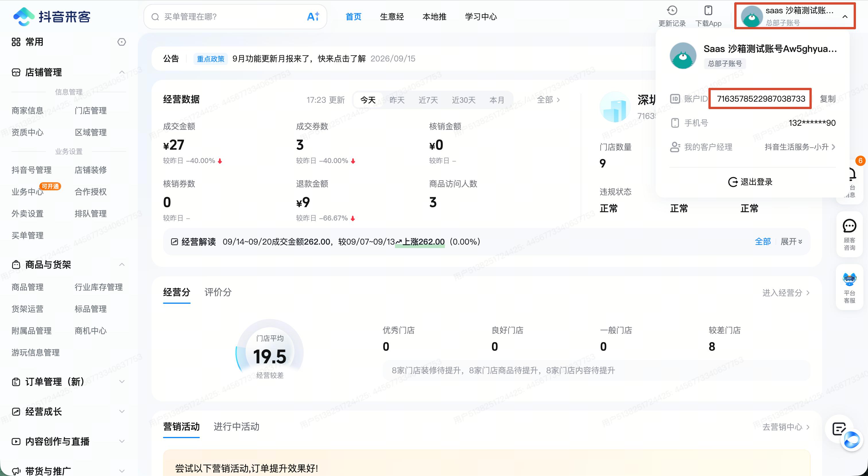
Task: Open 合作授权 in sidebar
Action: (x=91, y=192)
